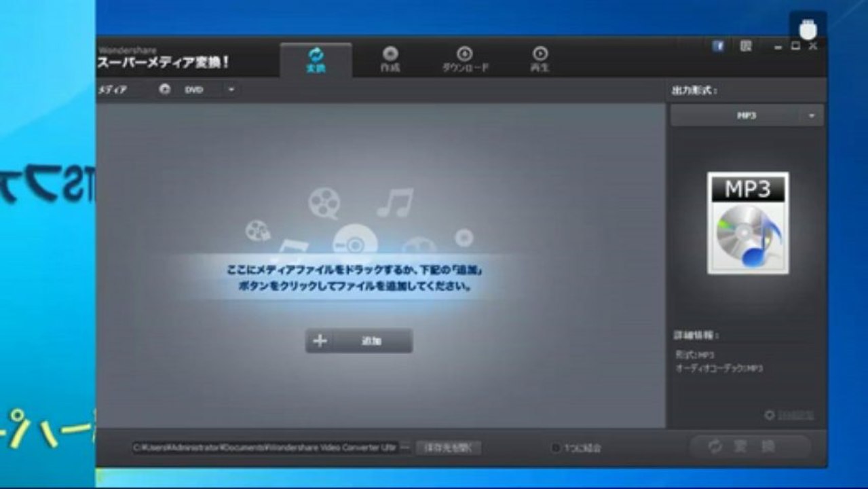Click the large 変換 (Convert) button at the bottom
The height and width of the screenshot is (489, 868).
[x=751, y=447]
